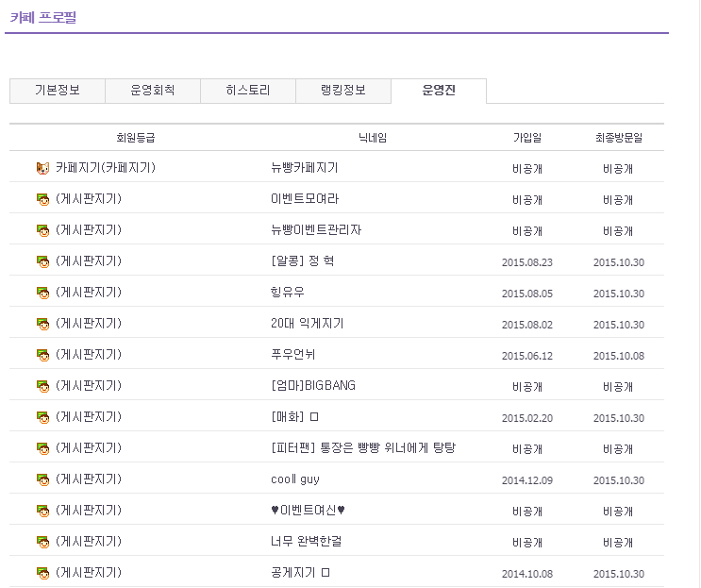Click the 최종방문일 column header

619,138
